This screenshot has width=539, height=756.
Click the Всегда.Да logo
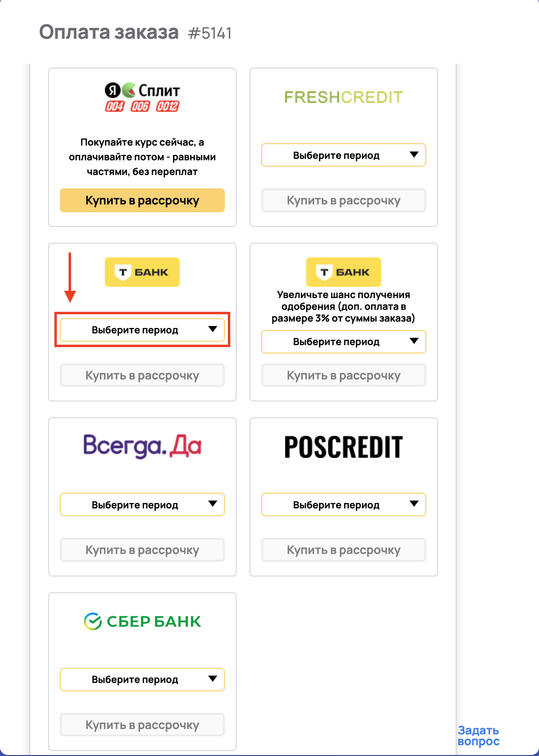click(142, 446)
